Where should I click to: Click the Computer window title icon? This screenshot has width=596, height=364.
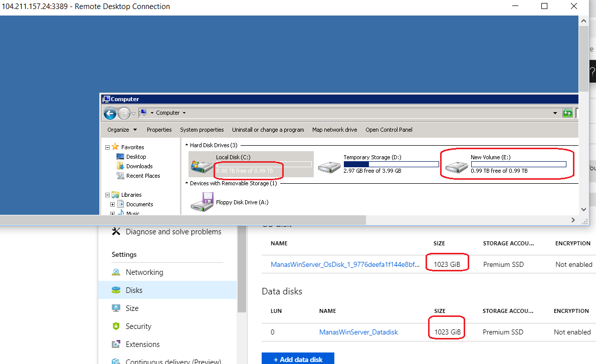tap(106, 99)
